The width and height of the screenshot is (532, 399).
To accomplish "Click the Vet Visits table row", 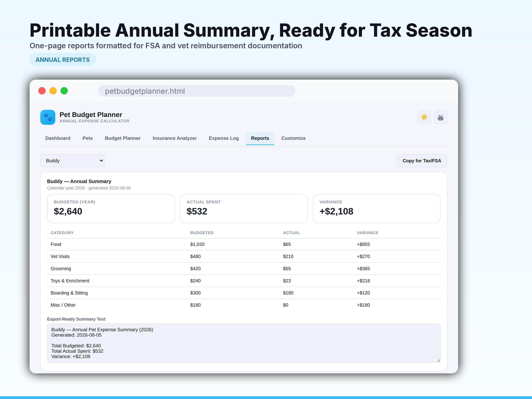I will click(x=244, y=256).
